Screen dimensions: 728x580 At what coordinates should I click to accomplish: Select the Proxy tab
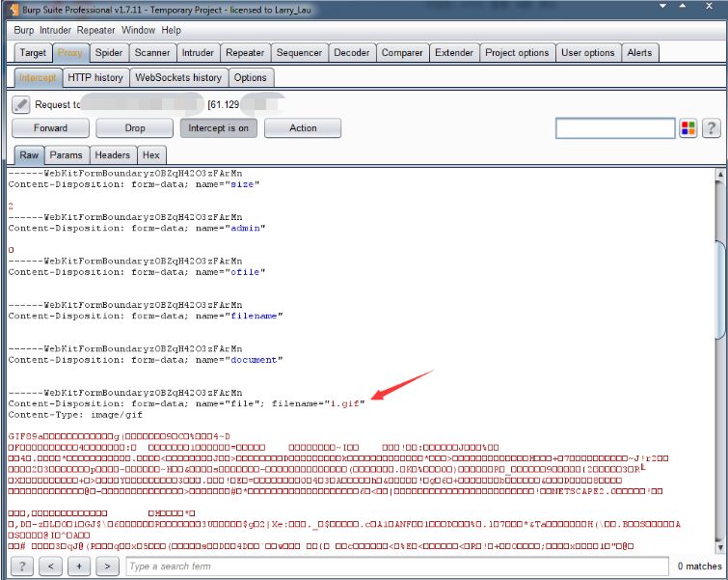pos(70,53)
